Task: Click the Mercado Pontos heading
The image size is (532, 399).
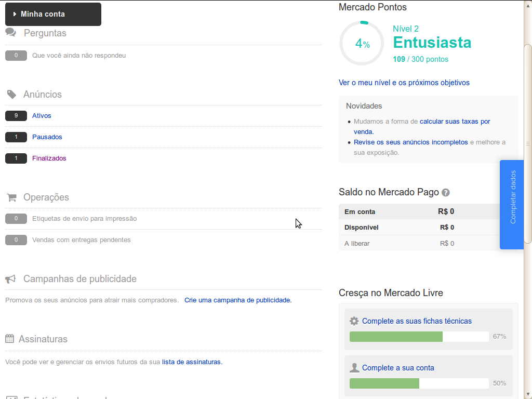Action: (x=373, y=7)
